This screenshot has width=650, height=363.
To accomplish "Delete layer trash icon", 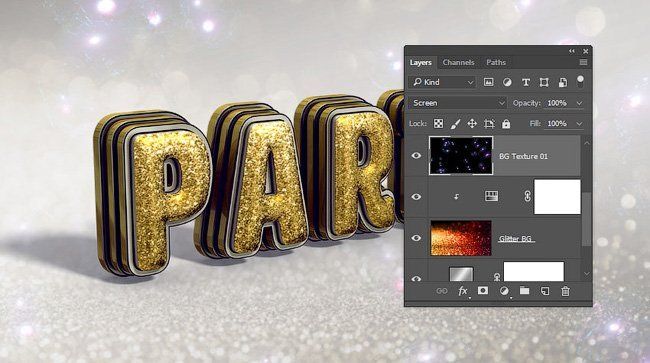I will point(565,291).
